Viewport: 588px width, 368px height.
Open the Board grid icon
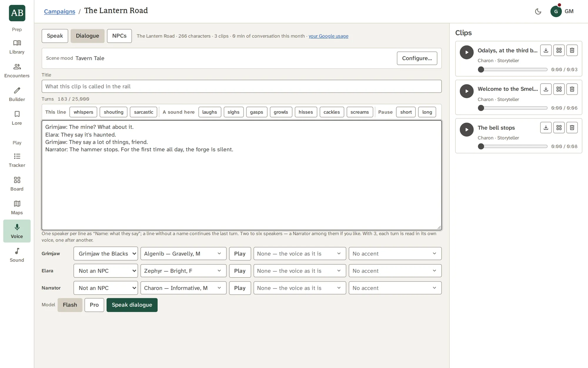pos(17,184)
